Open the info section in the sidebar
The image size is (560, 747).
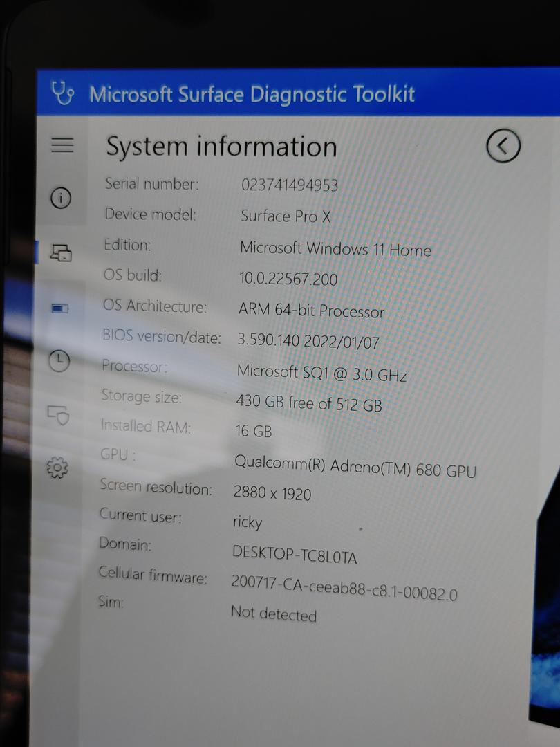[61, 197]
